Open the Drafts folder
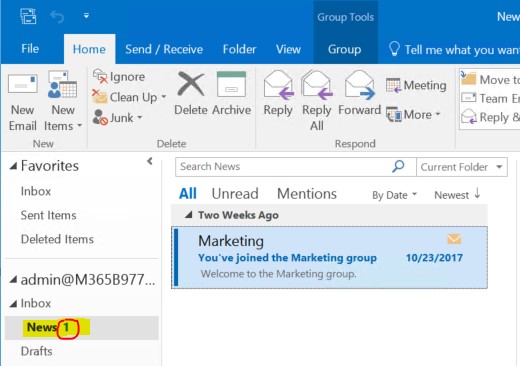The image size is (520, 366). pos(36,351)
